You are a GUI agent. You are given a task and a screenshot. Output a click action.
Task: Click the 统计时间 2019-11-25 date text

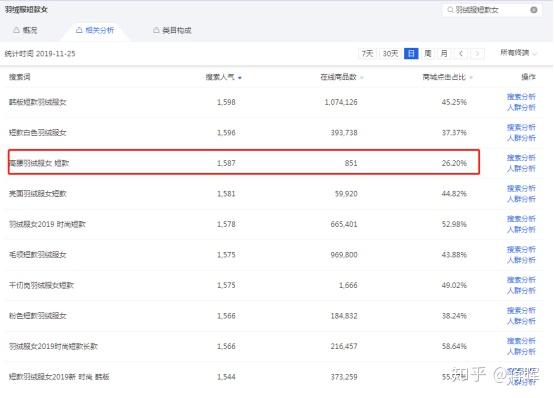pos(40,54)
